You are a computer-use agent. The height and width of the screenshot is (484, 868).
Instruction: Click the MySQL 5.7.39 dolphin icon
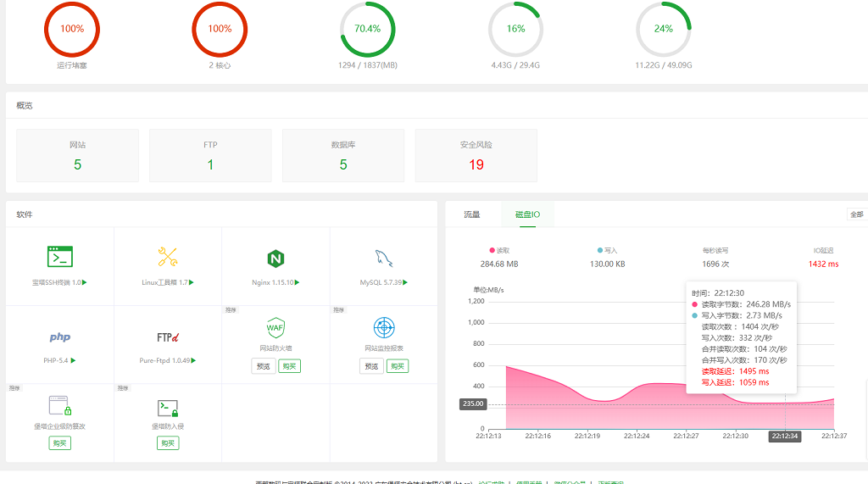pyautogui.click(x=383, y=258)
